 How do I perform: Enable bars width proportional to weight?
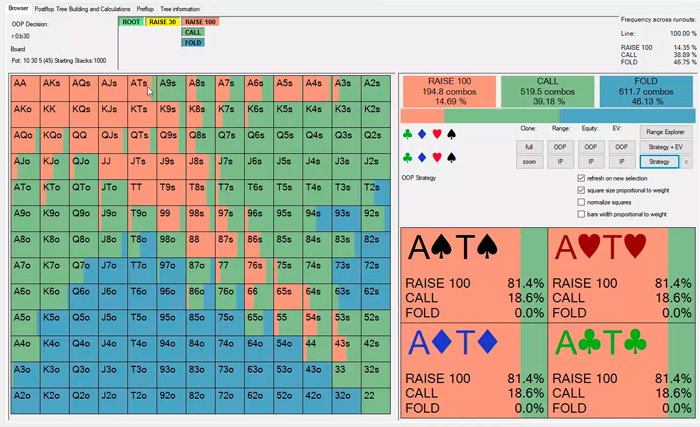tap(582, 214)
